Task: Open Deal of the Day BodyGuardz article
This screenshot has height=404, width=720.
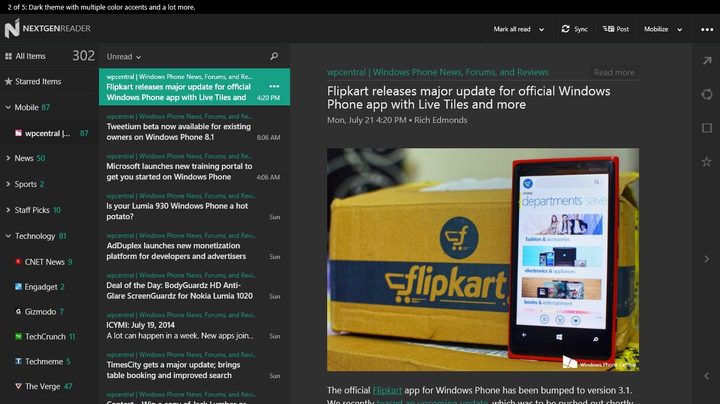Action: pyautogui.click(x=194, y=286)
